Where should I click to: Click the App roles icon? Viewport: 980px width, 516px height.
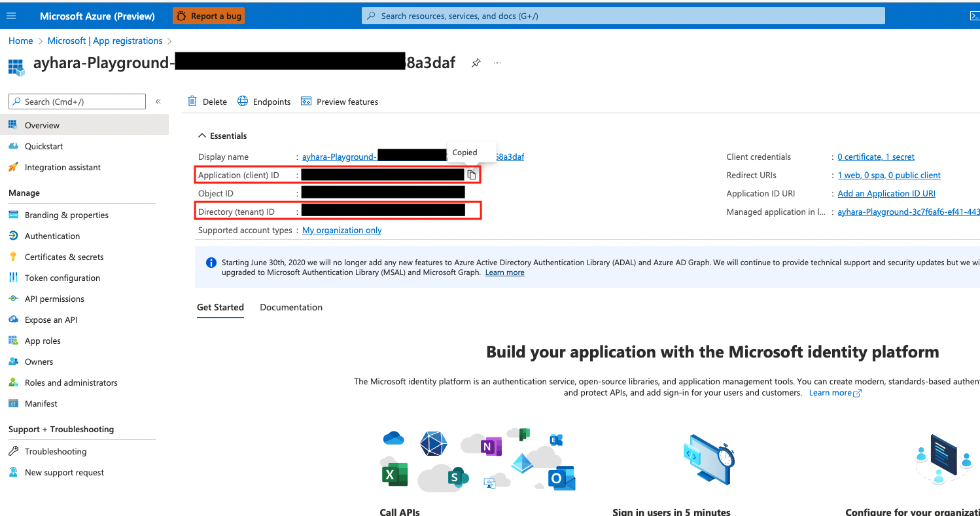pos(13,341)
